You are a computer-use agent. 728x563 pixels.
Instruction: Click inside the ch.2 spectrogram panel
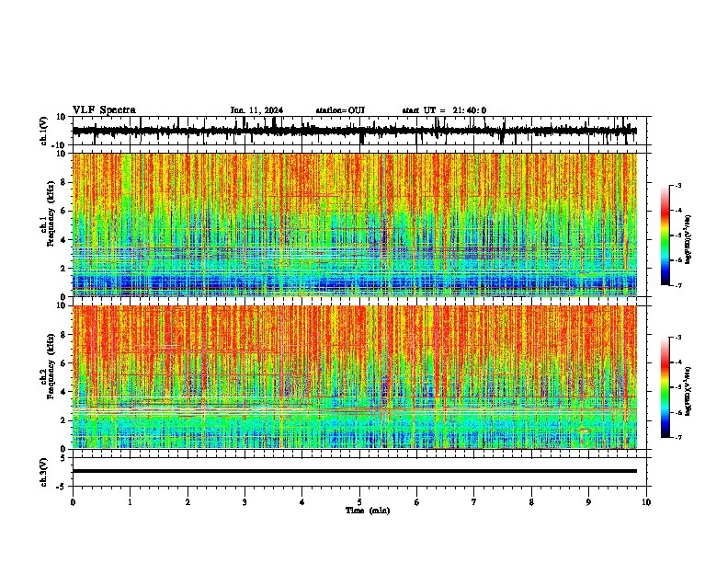click(354, 377)
